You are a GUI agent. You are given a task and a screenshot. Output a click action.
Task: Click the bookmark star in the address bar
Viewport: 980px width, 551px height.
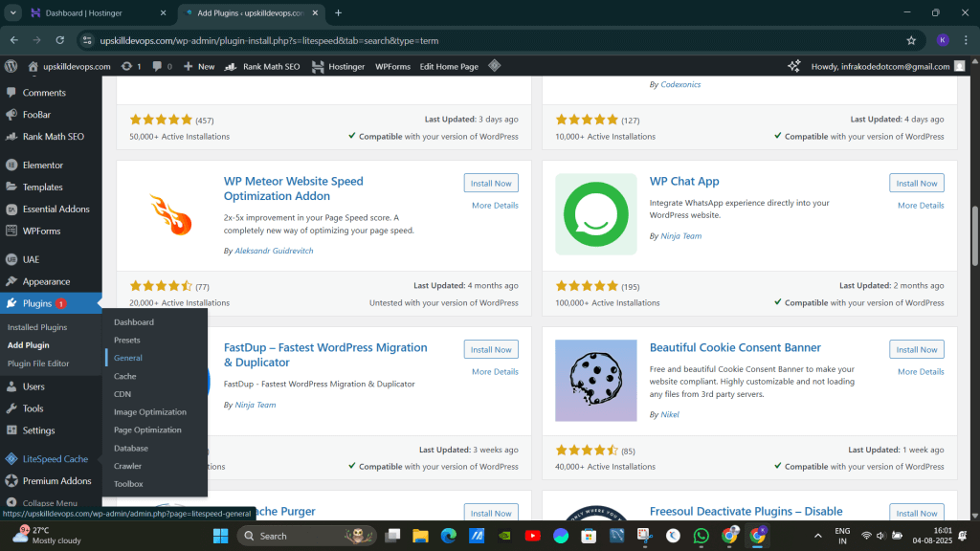point(911,41)
